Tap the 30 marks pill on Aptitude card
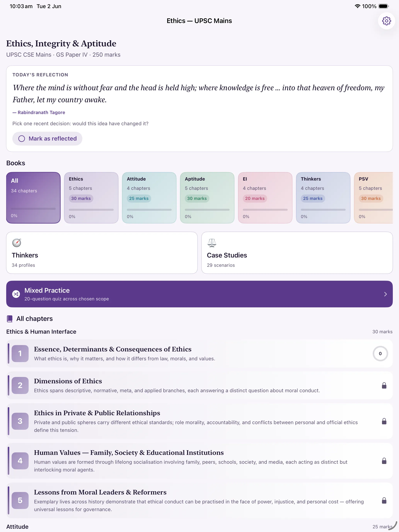The height and width of the screenshot is (532, 399). click(197, 198)
